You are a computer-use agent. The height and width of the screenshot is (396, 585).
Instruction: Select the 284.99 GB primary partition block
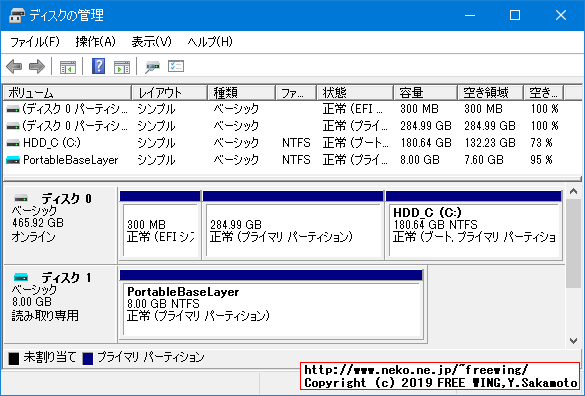coord(293,225)
